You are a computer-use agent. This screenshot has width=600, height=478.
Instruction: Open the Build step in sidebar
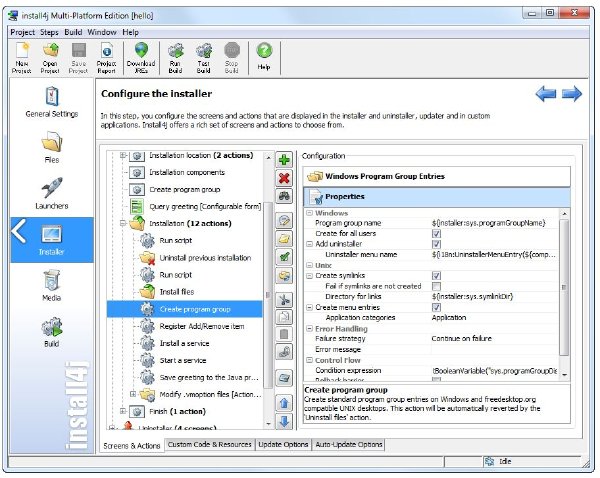(52, 332)
